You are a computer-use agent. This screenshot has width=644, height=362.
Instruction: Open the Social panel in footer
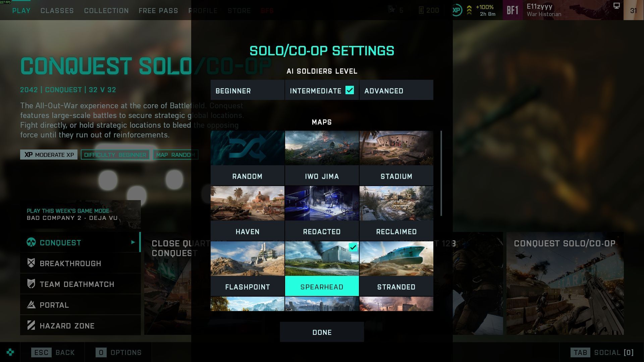pos(602,352)
